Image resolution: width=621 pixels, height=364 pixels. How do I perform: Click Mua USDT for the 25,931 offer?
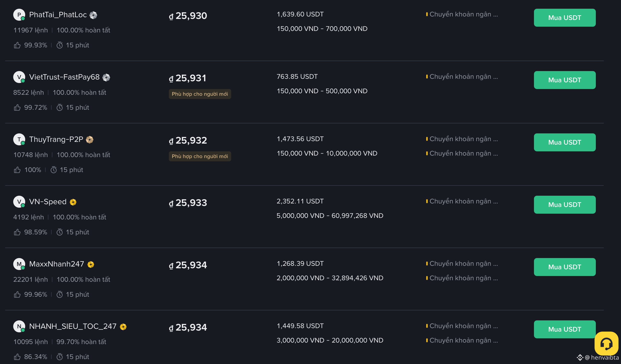[565, 80]
